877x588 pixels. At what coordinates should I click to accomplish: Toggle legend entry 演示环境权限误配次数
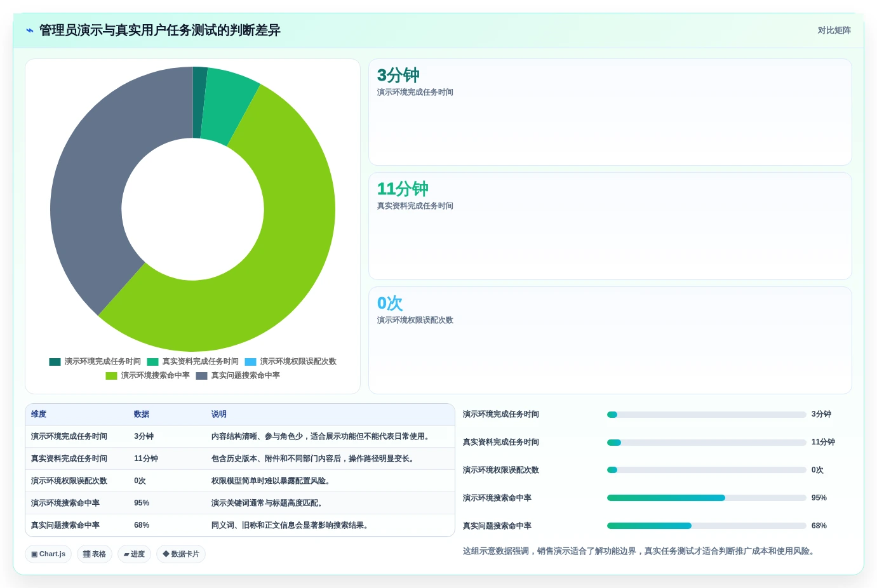[291, 361]
